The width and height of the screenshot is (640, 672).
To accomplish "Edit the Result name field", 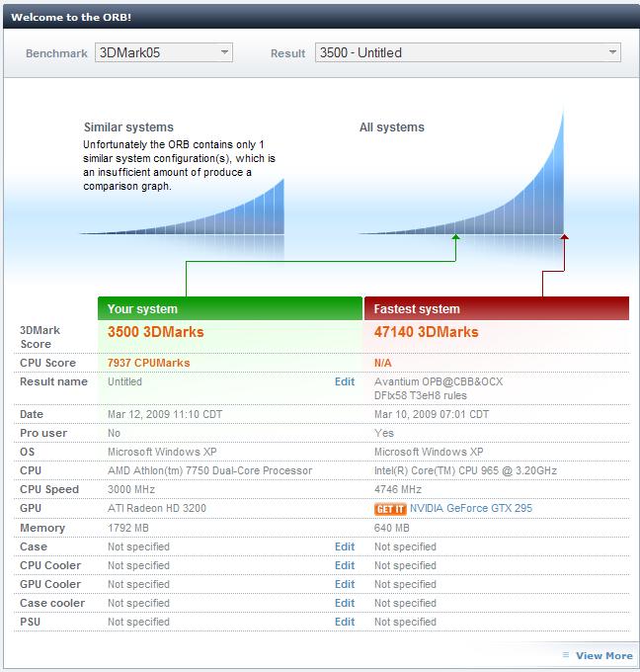I will tap(345, 381).
